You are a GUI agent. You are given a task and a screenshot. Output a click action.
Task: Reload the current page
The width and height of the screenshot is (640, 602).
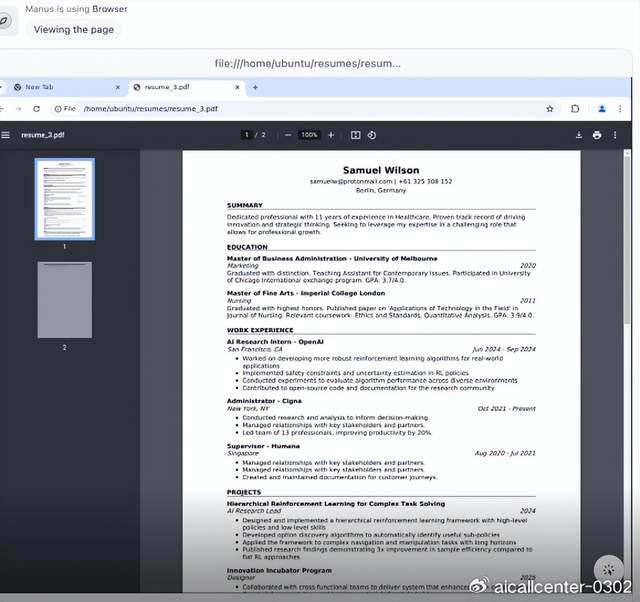(x=36, y=109)
